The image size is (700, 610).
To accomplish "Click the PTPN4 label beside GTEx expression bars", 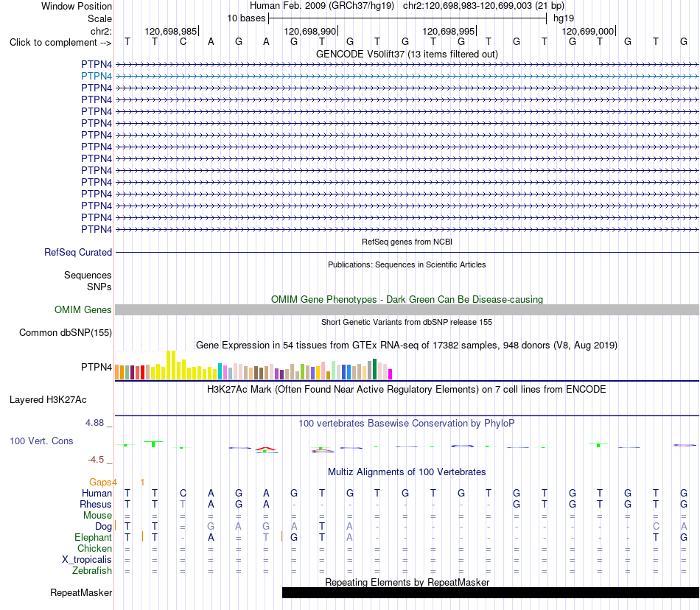I will (x=97, y=367).
